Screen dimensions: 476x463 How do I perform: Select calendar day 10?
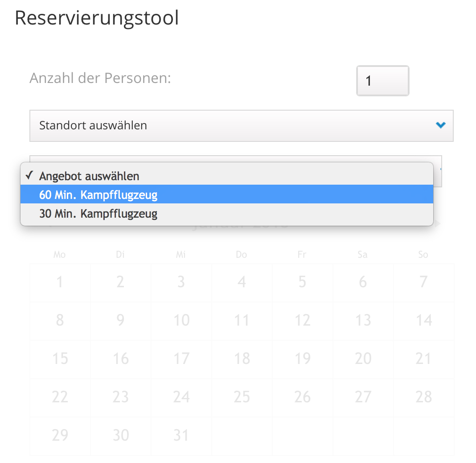click(x=181, y=321)
